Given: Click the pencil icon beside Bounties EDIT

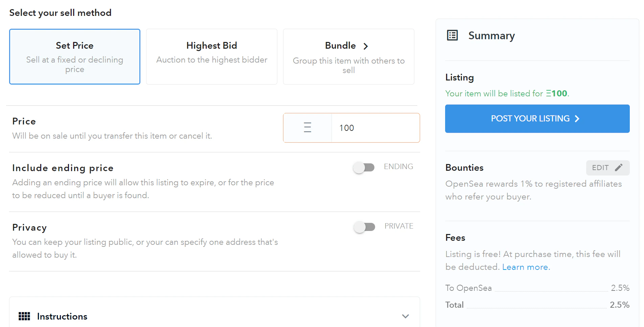Looking at the screenshot, I should coord(619,167).
